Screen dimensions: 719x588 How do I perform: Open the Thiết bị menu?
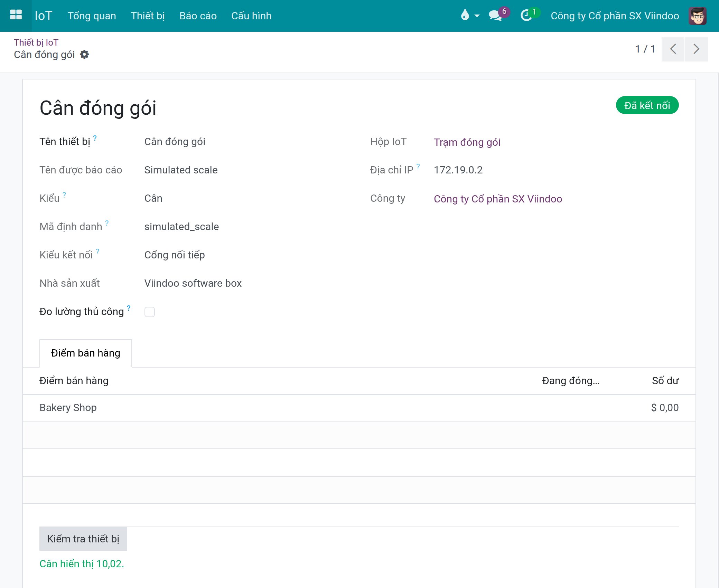tap(148, 16)
